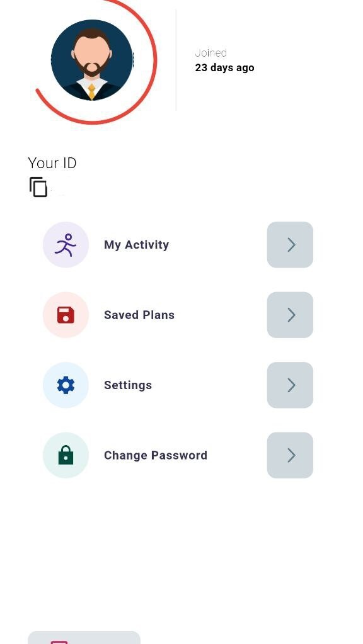The image size is (363, 644).
Task: Copy your ID with the copy icon
Action: [38, 188]
